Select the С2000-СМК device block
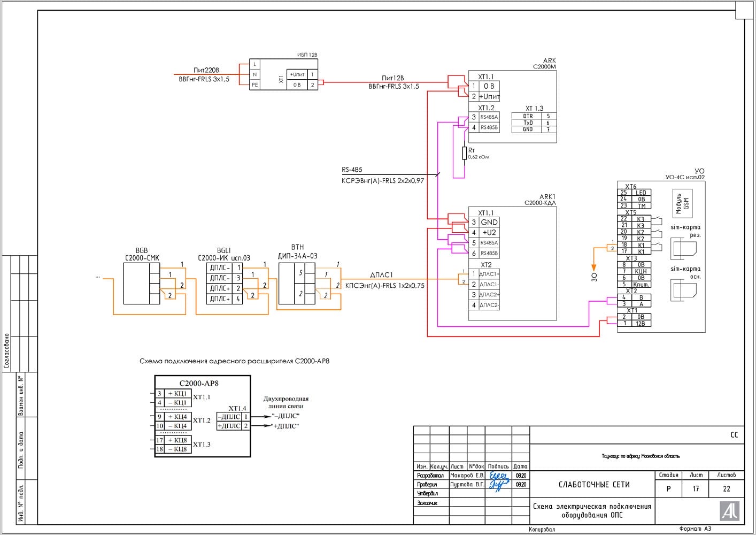Screen dimensions: 756x535 (141, 284)
